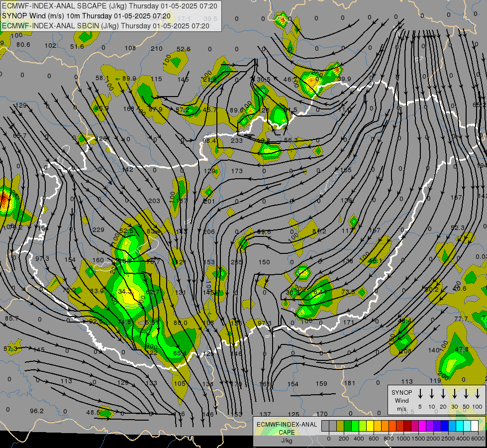Click the map value '203'
Viewport: 487px width, 448px height.
154,201
